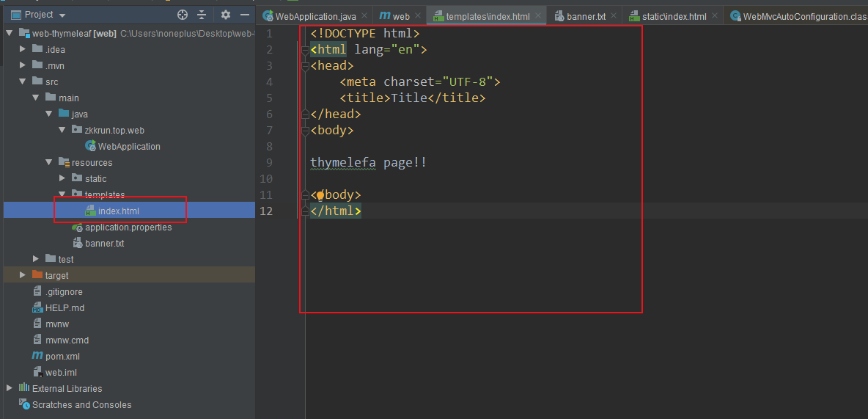
Task: Click the pom.xml Maven icon
Action: 37,356
